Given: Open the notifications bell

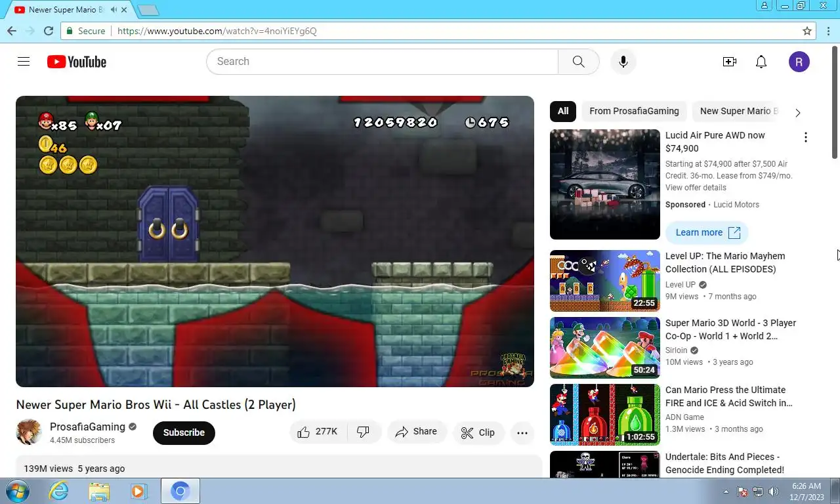Looking at the screenshot, I should click(x=761, y=62).
